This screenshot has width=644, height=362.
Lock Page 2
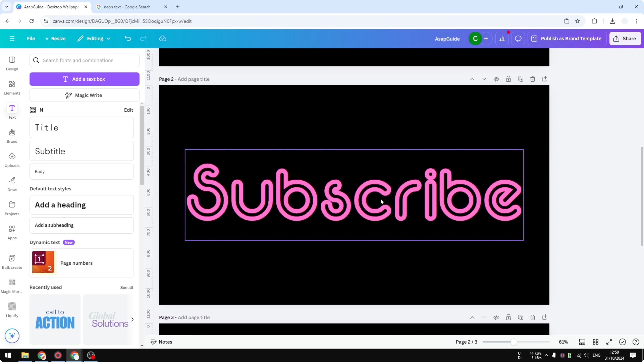[509, 79]
